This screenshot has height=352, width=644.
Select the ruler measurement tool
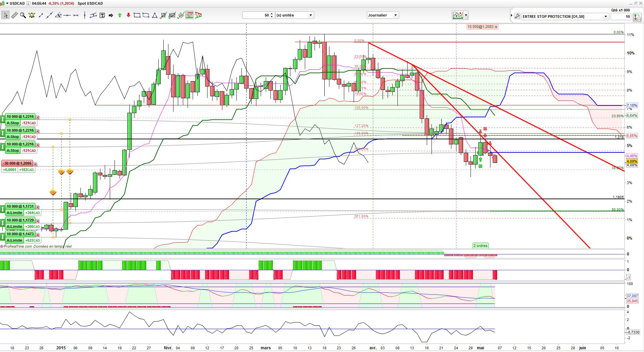(14, 15)
